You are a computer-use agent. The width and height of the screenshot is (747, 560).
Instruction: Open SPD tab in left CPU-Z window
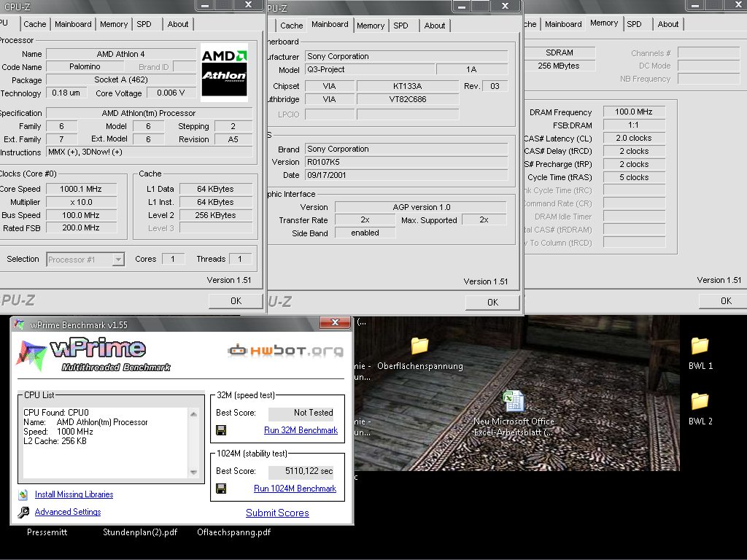tap(144, 24)
